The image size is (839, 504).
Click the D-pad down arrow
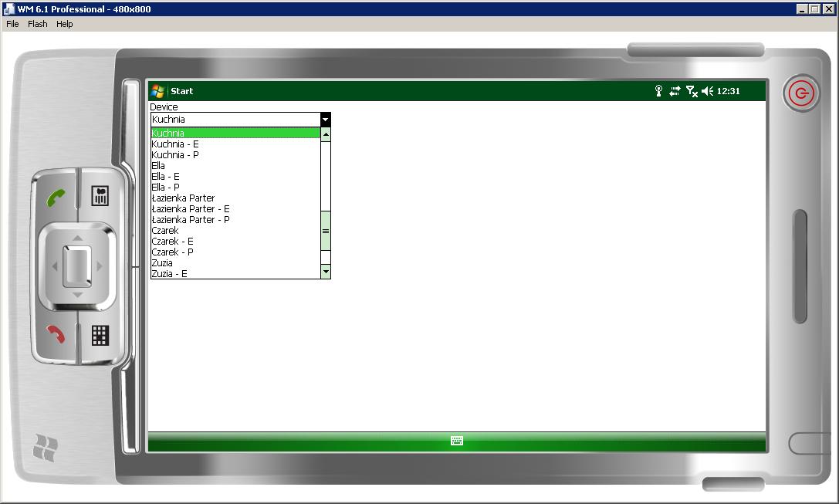click(x=78, y=295)
